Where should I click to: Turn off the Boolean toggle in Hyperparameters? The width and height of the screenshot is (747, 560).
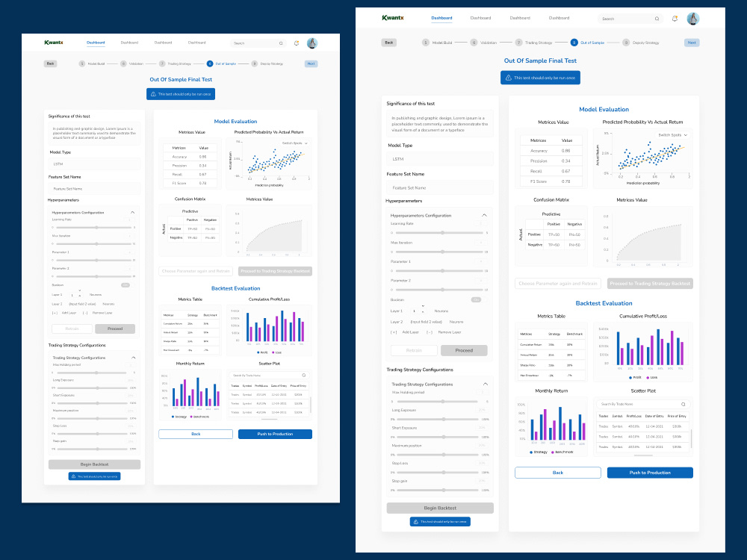pyautogui.click(x=477, y=299)
